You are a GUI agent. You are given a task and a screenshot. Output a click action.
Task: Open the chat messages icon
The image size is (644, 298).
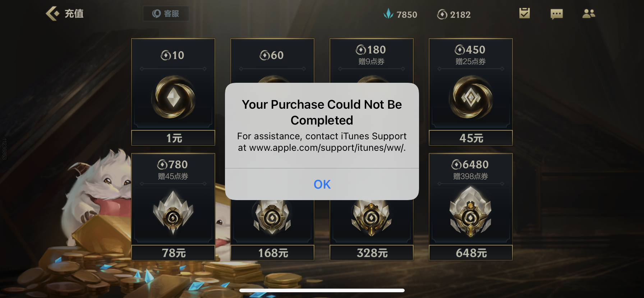556,14
